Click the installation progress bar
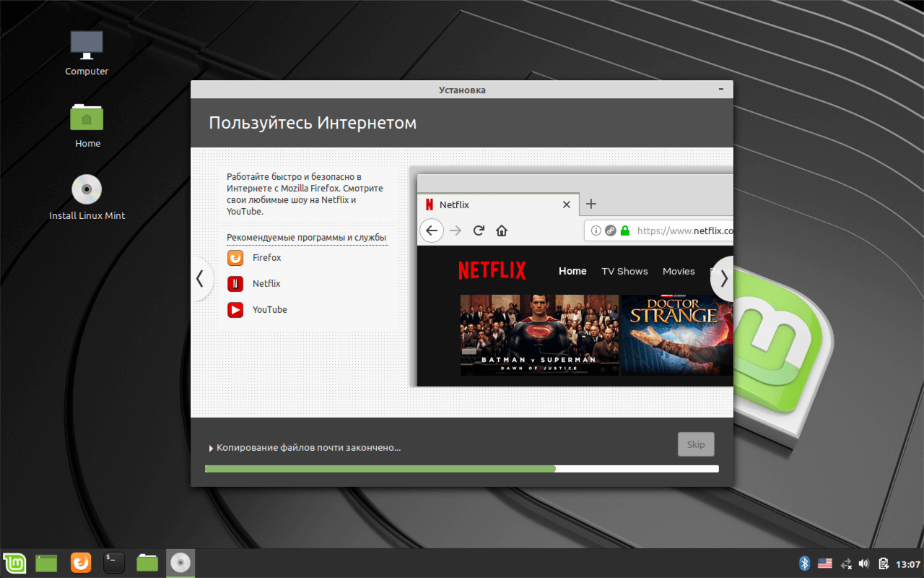 [x=462, y=469]
